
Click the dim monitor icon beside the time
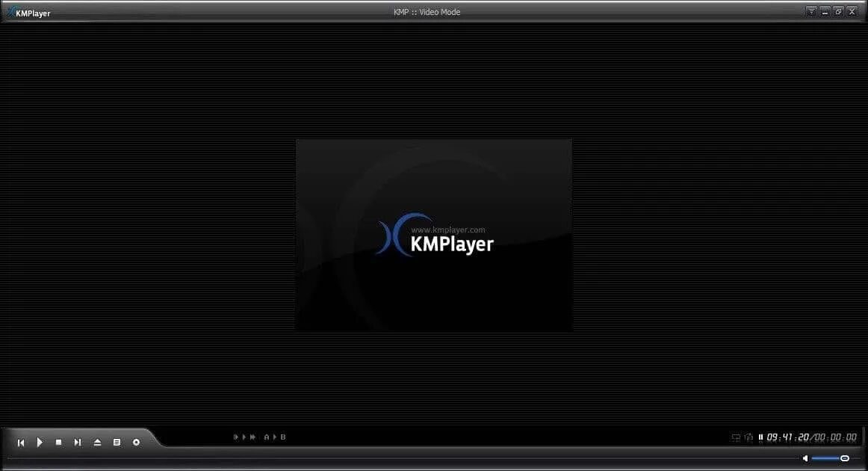coord(736,438)
